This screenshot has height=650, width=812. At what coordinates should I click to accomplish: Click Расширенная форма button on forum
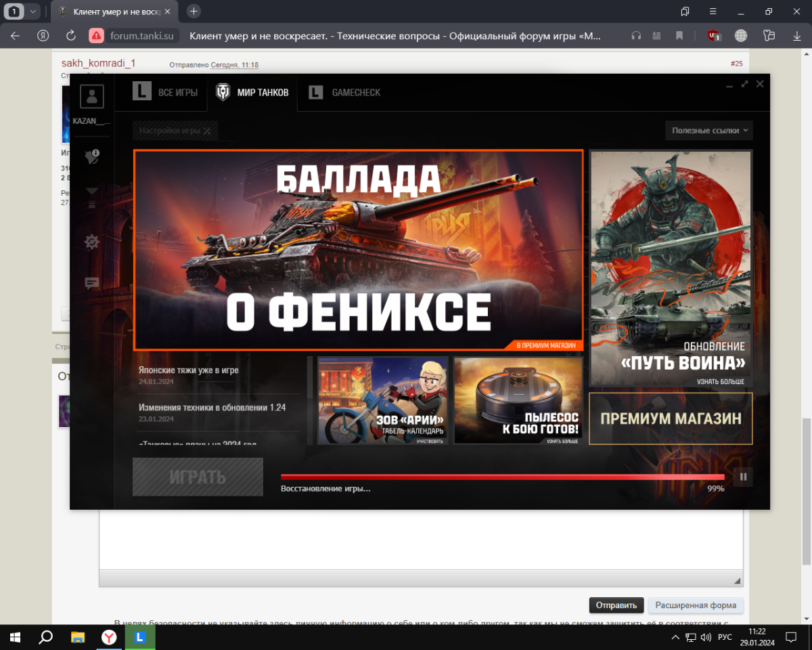tap(696, 605)
